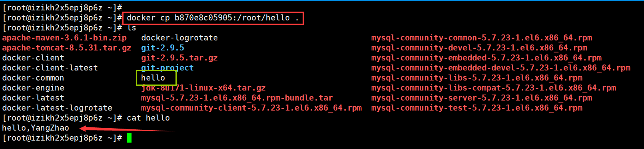Select the hello file in listing
This screenshot has width=644, height=149.
pos(153,78)
